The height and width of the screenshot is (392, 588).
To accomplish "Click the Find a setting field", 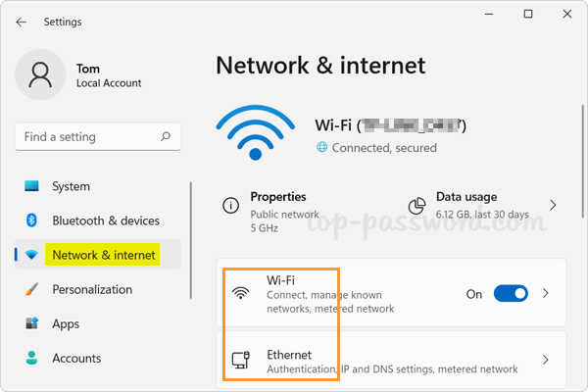I will click(x=88, y=137).
